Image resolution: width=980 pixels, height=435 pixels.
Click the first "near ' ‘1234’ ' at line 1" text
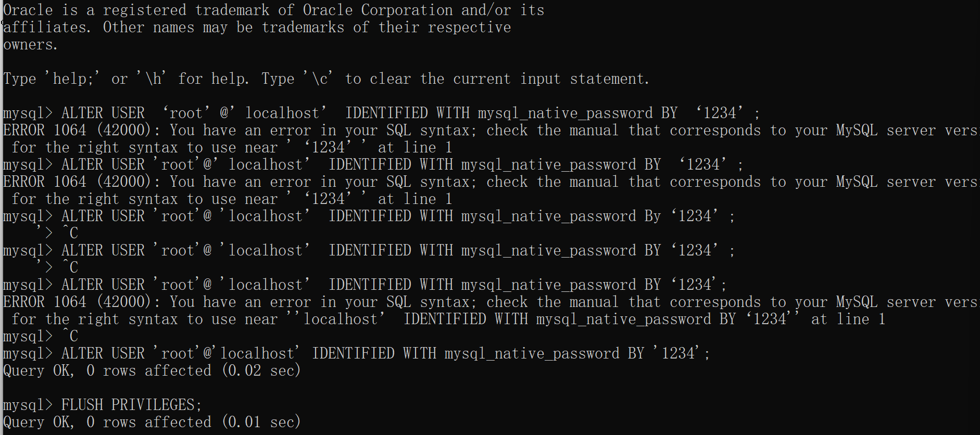(x=348, y=147)
